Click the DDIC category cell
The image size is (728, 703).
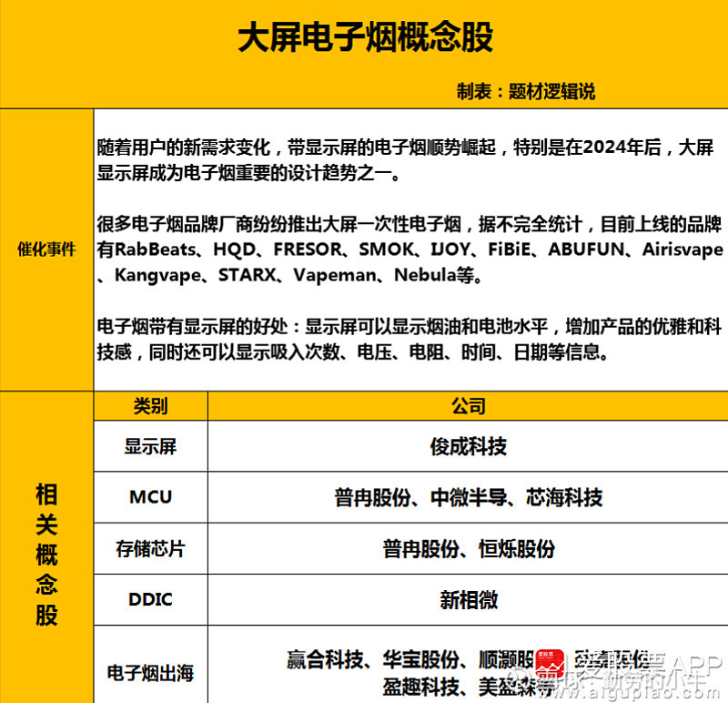click(x=150, y=599)
